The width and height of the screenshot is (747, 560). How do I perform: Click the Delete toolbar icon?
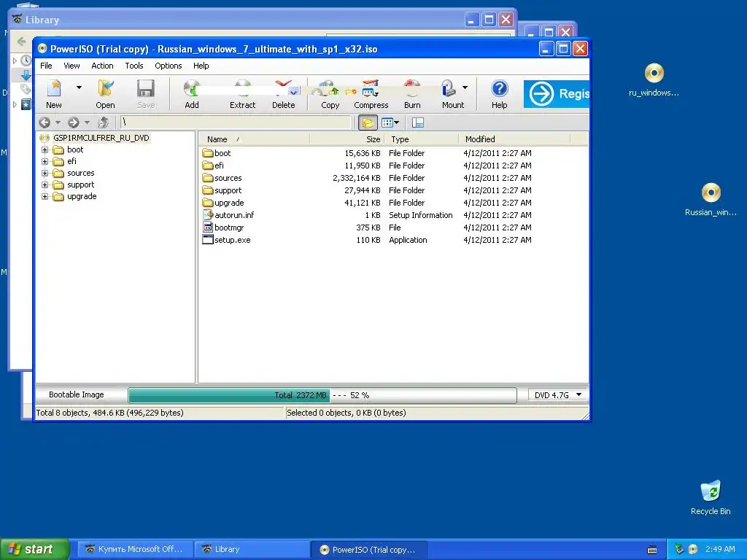click(284, 94)
